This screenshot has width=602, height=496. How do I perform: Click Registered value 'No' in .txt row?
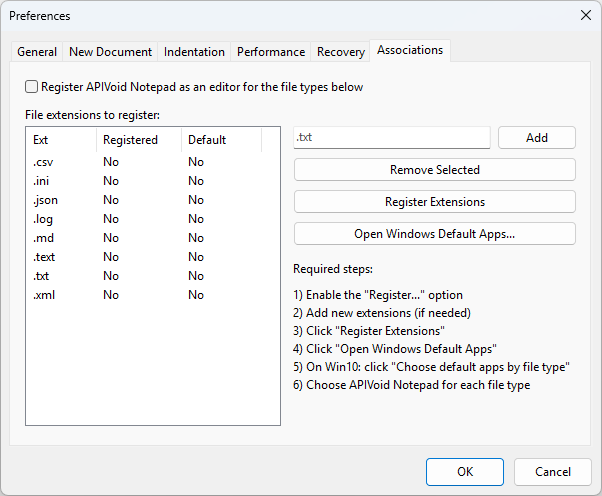[111, 276]
